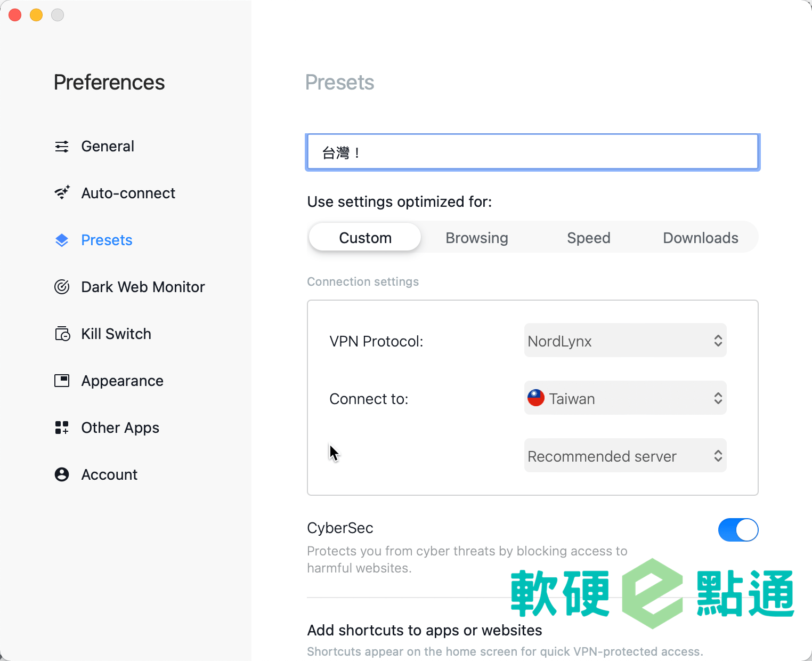
Task: Click the Taiwan flag icon
Action: (536, 398)
